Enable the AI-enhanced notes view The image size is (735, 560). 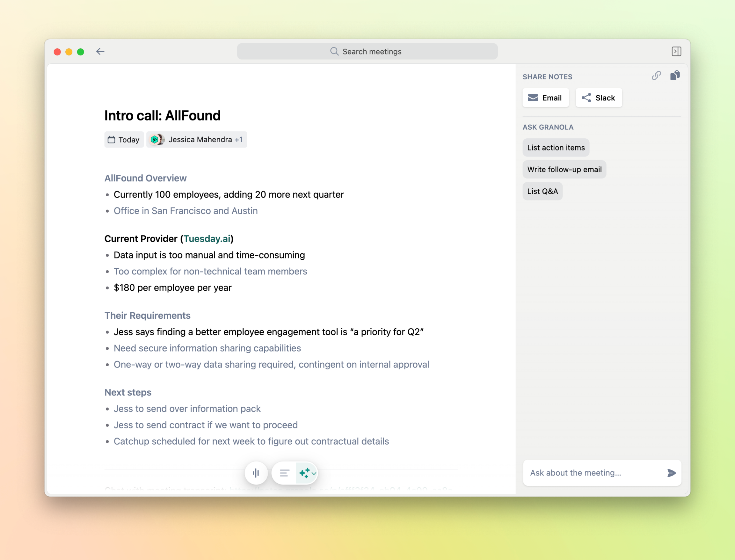point(304,473)
